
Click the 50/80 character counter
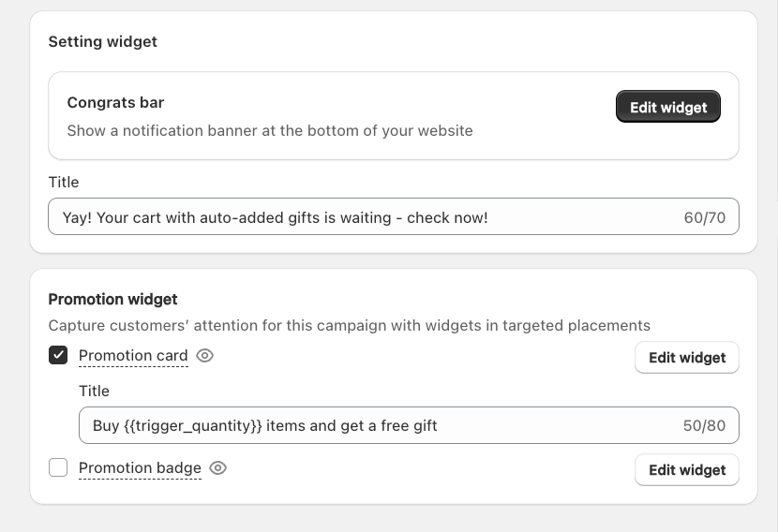coord(704,426)
